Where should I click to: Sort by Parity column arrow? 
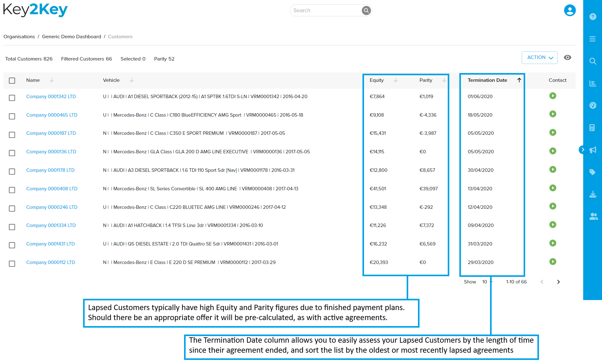[444, 80]
